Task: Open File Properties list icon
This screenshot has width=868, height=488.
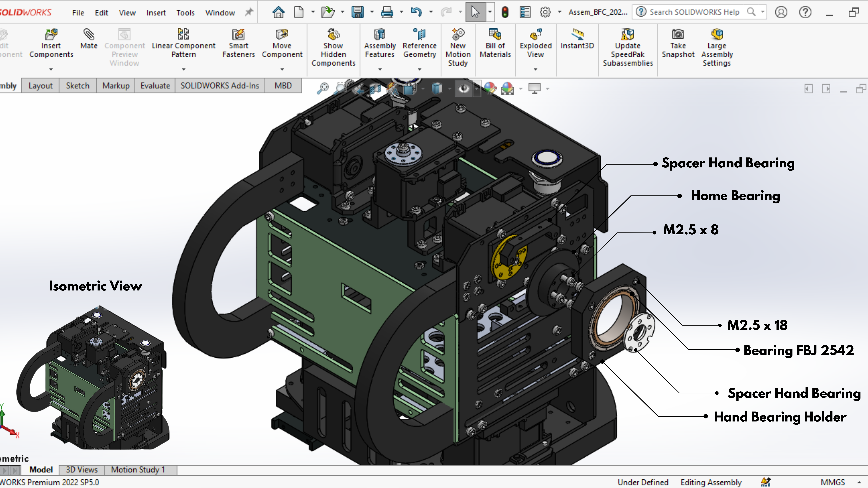Action: point(525,12)
